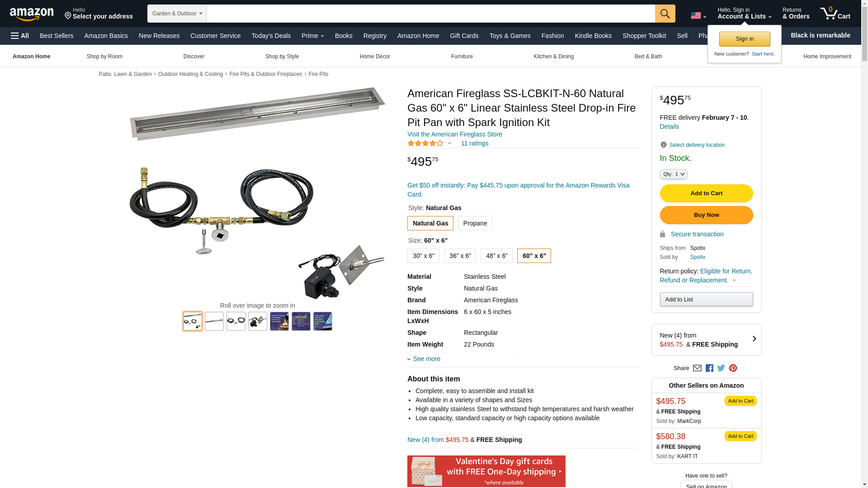Share this product via email icon
The width and height of the screenshot is (868, 488).
pyautogui.click(x=697, y=368)
